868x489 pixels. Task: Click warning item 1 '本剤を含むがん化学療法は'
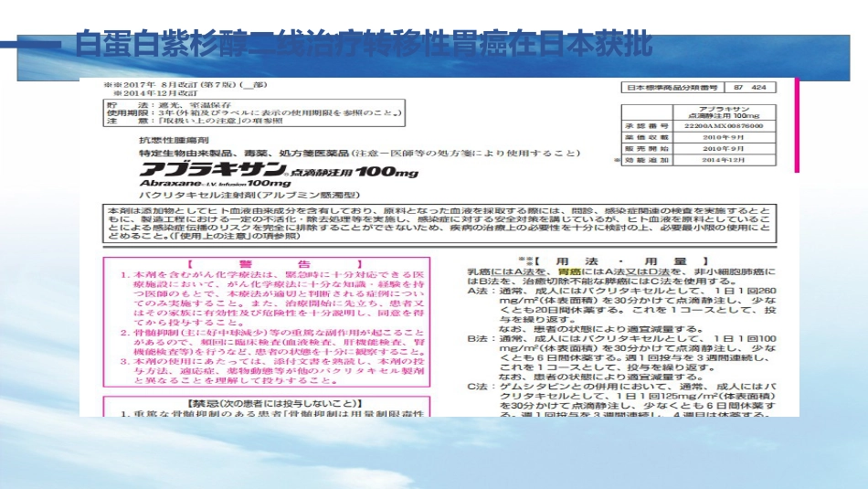click(273, 299)
